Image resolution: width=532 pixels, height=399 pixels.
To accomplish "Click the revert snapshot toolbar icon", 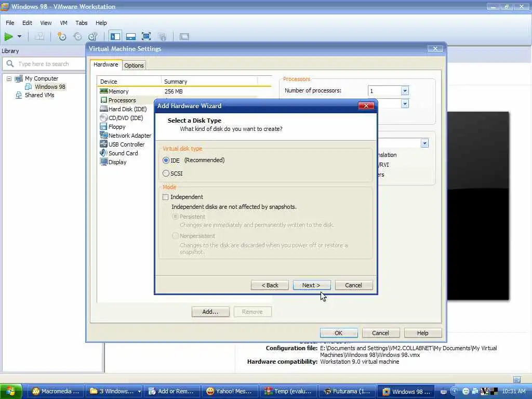I will (77, 36).
